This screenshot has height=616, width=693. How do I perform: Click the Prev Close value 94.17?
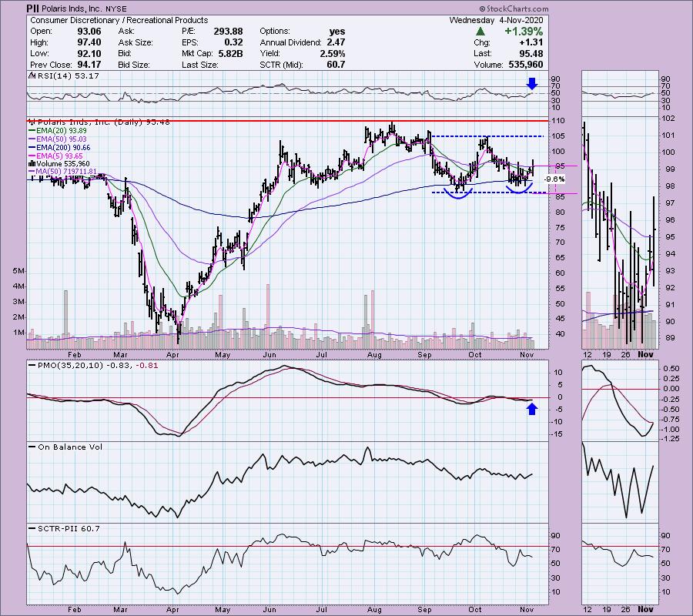point(89,65)
